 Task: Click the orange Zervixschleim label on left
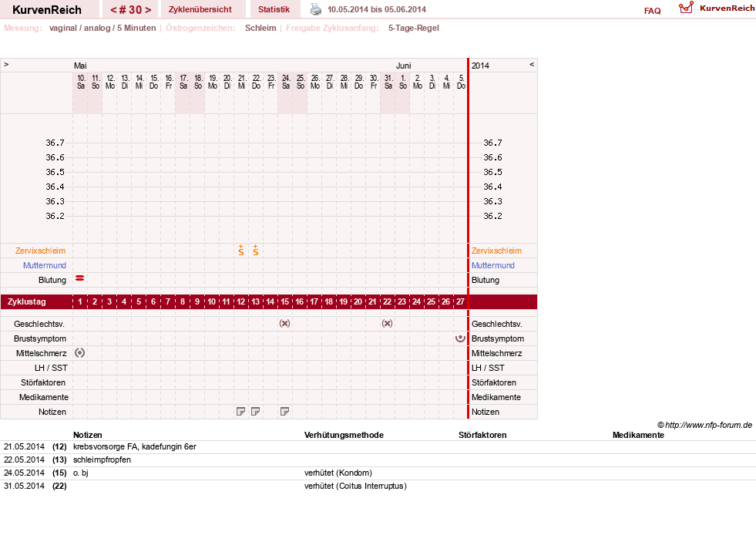tap(41, 251)
